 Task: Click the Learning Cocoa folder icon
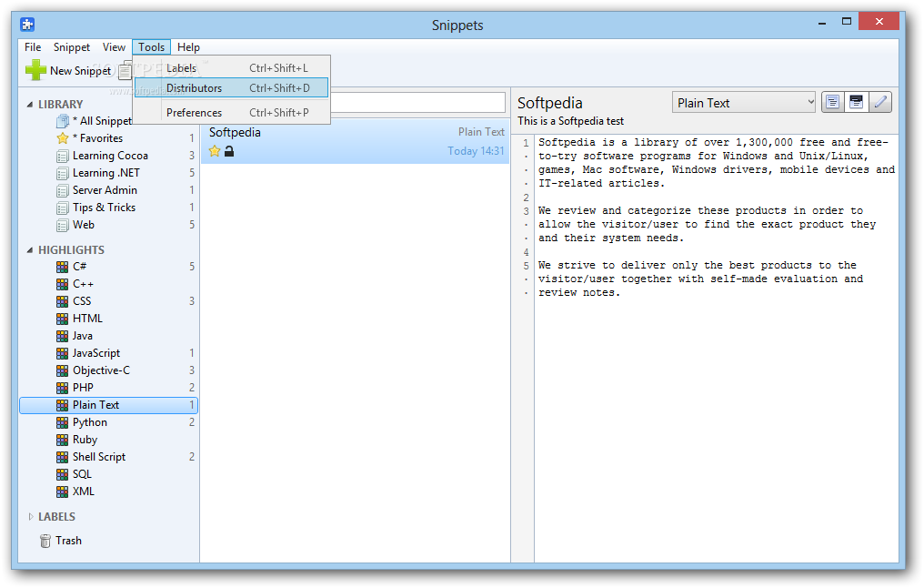tap(62, 156)
